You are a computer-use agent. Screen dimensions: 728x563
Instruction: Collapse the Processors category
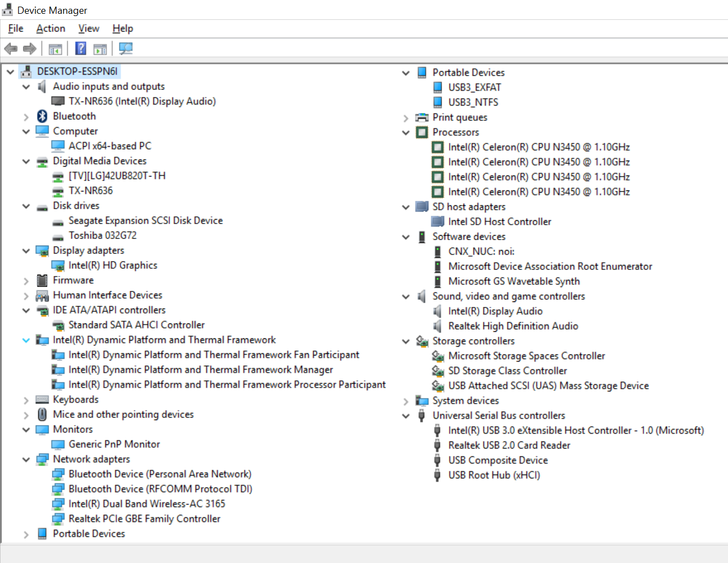(406, 132)
